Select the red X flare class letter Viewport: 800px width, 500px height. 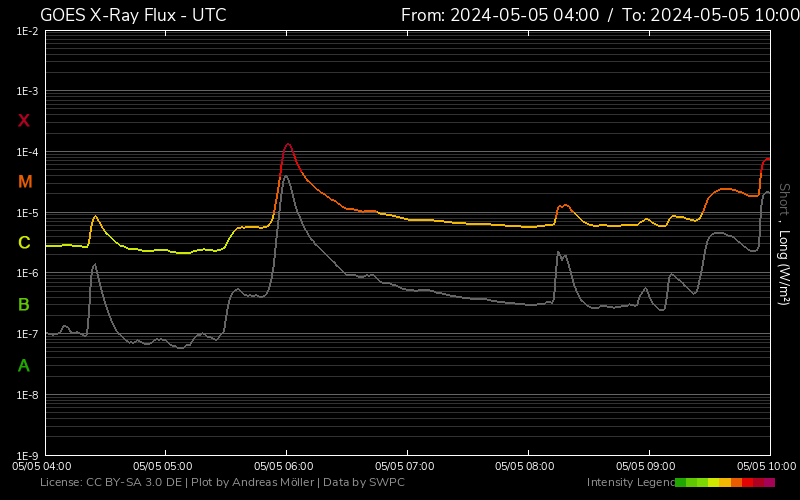pos(24,120)
